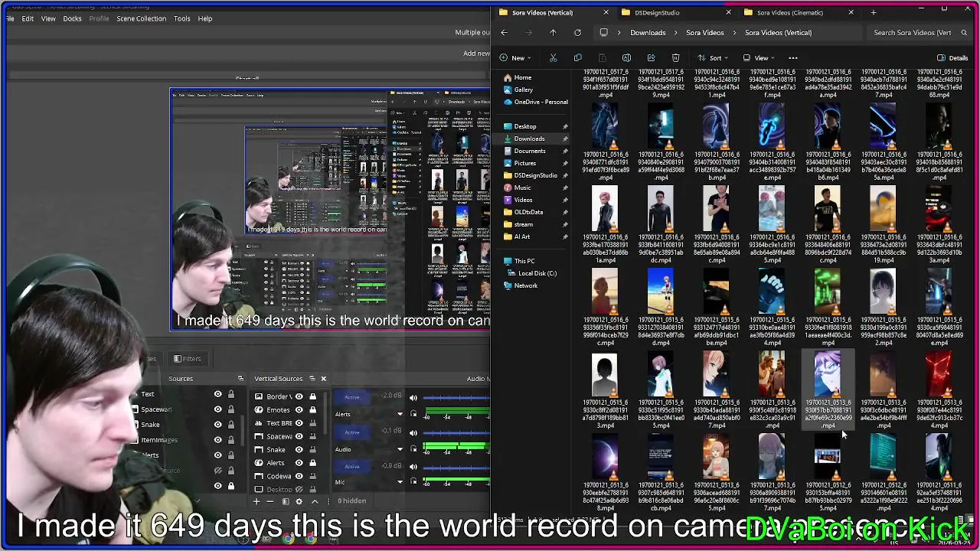Screen dimensions: 980x551
Task: Expand the Mic channel dropdown in audio mixer
Action: (x=400, y=482)
